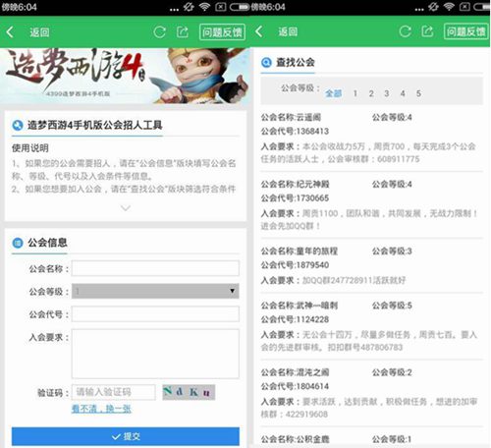491x448 pixels.
Task: Tap 返回 text in left screen header
Action: (39, 32)
